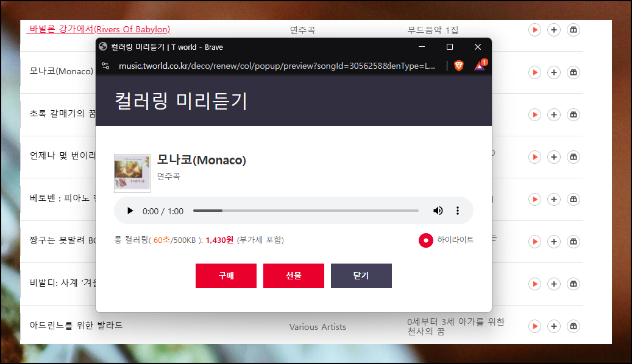Play preview in the 모나코(Monaco) list row
The height and width of the screenshot is (364, 632).
coord(534,72)
